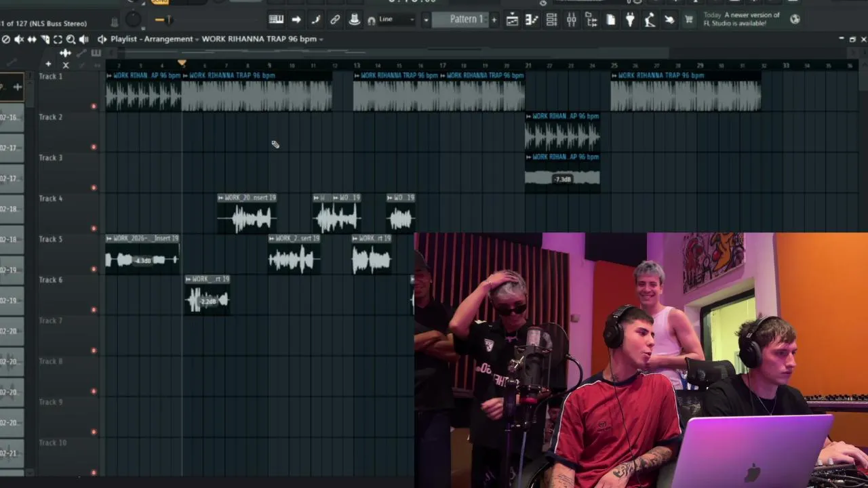868x488 pixels.
Task: Mute Track 1 with its red dot
Action: (x=94, y=106)
